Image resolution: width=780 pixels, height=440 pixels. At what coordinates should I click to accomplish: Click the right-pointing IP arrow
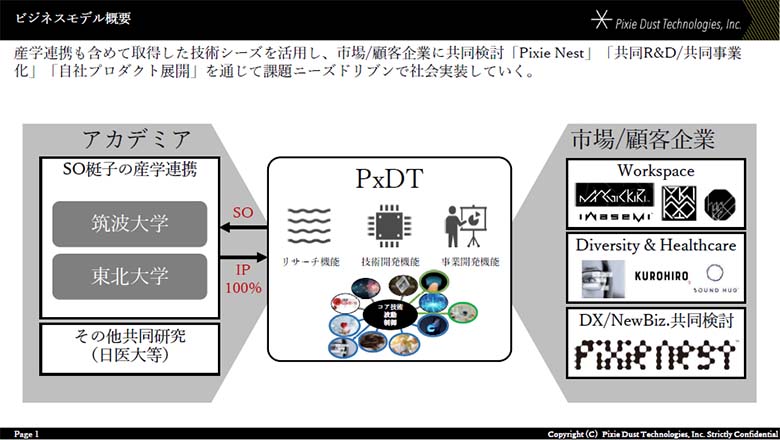243,257
